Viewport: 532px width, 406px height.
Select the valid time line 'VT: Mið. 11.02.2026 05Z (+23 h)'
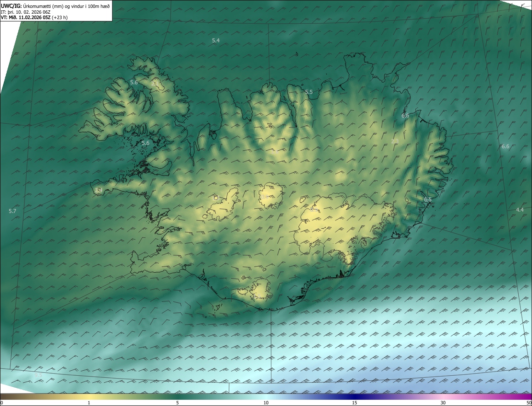click(34, 17)
